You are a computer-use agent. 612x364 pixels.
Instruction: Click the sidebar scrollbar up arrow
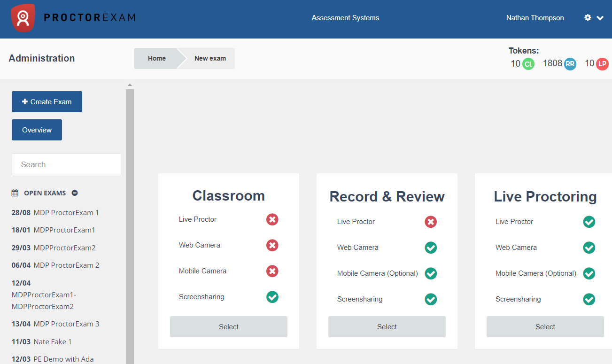click(x=130, y=85)
